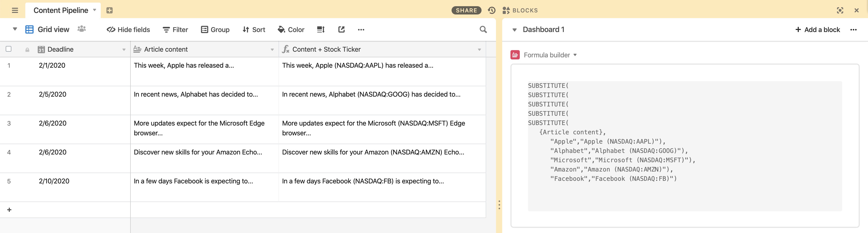Viewport: 868px width, 233px height.
Task: Click the BLOCKS label
Action: point(525,10)
